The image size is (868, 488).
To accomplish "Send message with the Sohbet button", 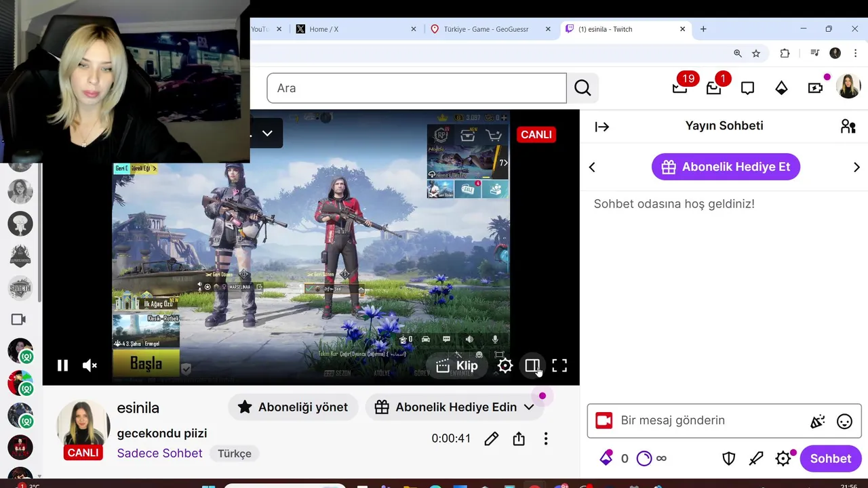I will (x=831, y=459).
